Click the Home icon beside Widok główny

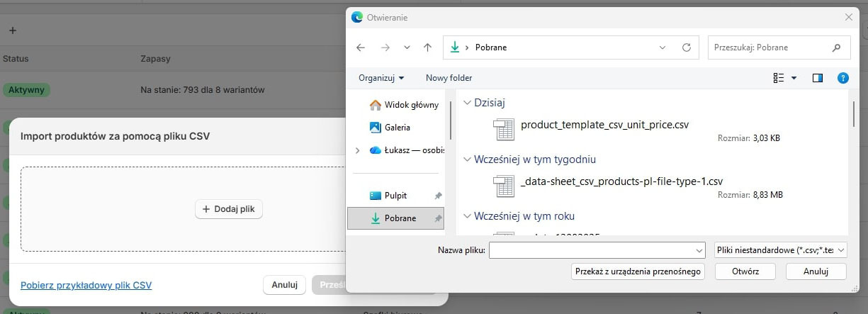(x=376, y=105)
